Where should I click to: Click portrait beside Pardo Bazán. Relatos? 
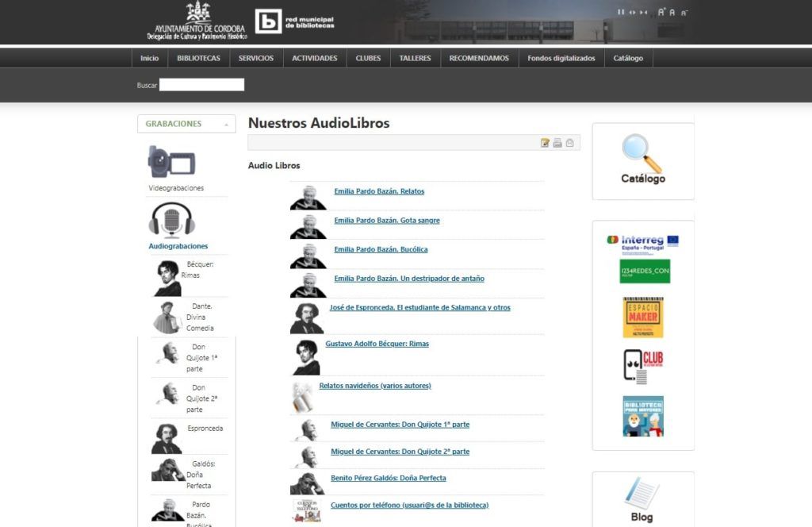(308, 198)
